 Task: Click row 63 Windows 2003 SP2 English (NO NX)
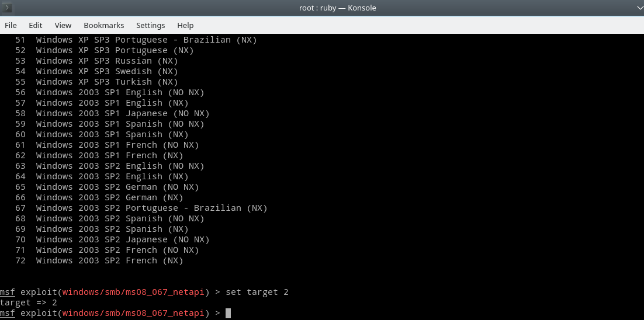coord(110,166)
